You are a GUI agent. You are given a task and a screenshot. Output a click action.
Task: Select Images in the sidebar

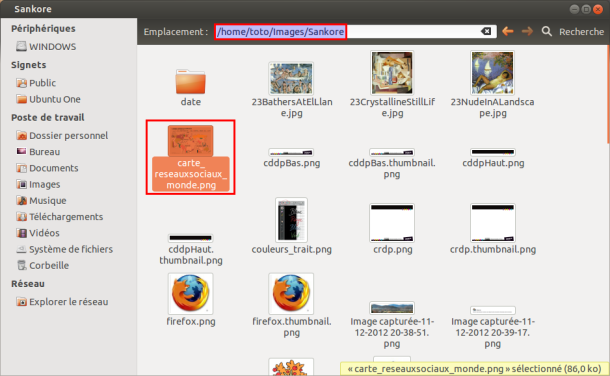click(x=38, y=184)
